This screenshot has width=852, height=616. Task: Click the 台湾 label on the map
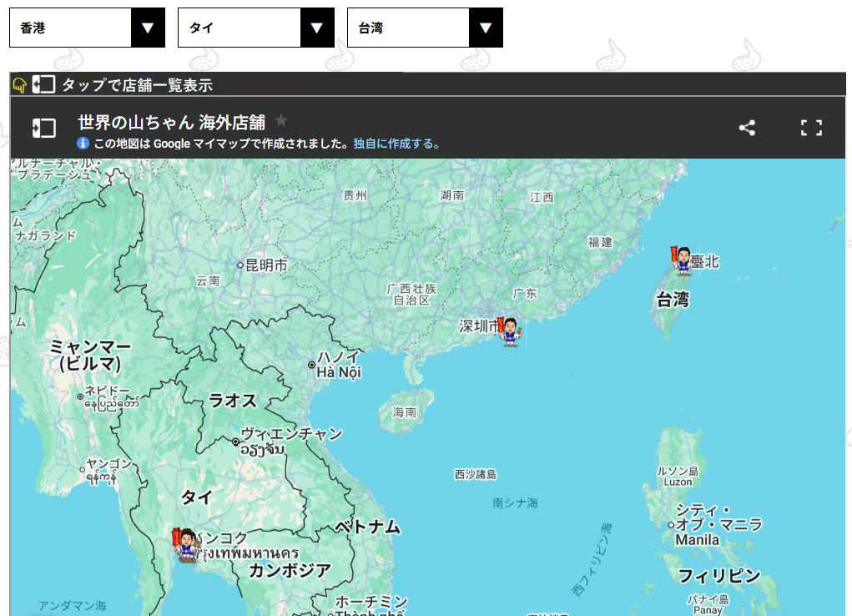(672, 300)
